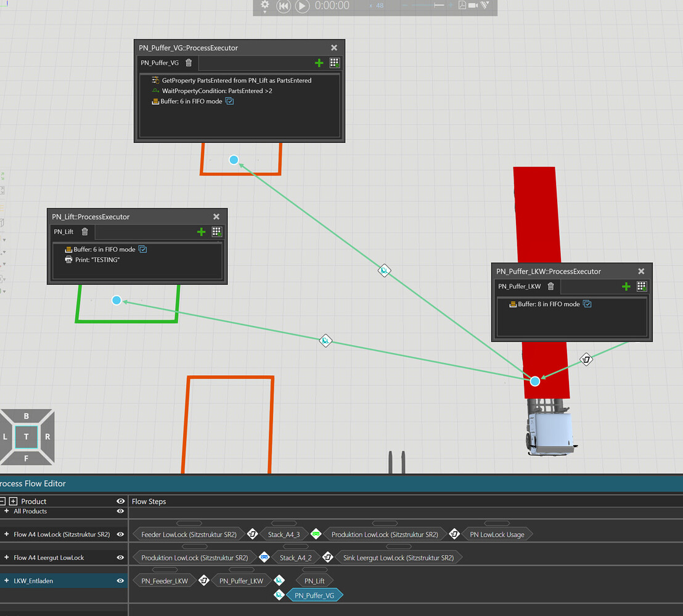This screenshot has height=616, width=683.
Task: Click the video recording icon in the toolbar
Action: [x=473, y=6]
